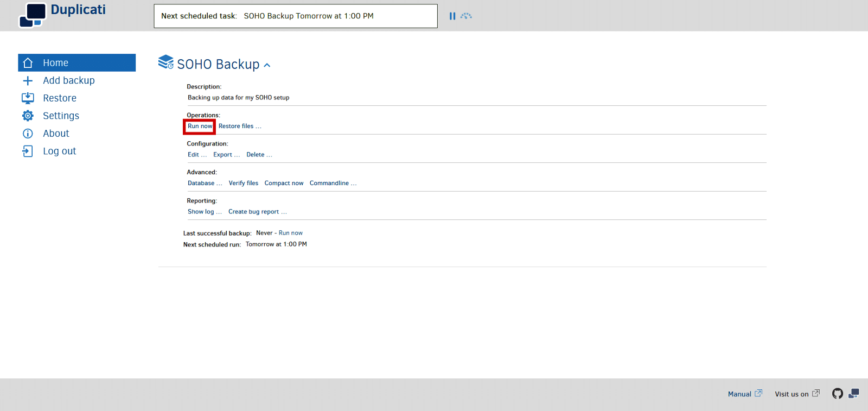Click the Next scheduled task status box
Viewport: 868px width, 411px height.
295,16
